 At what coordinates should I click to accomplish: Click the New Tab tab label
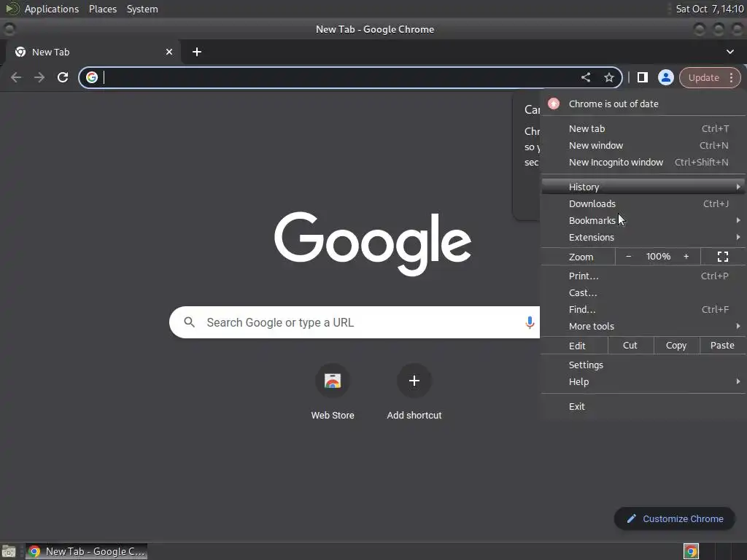[x=50, y=52]
